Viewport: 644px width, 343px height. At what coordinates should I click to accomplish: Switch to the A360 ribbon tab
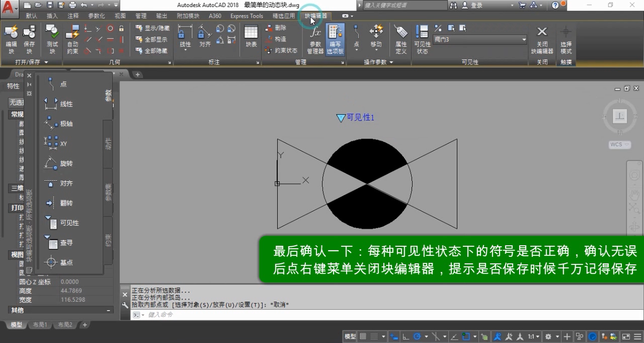215,16
